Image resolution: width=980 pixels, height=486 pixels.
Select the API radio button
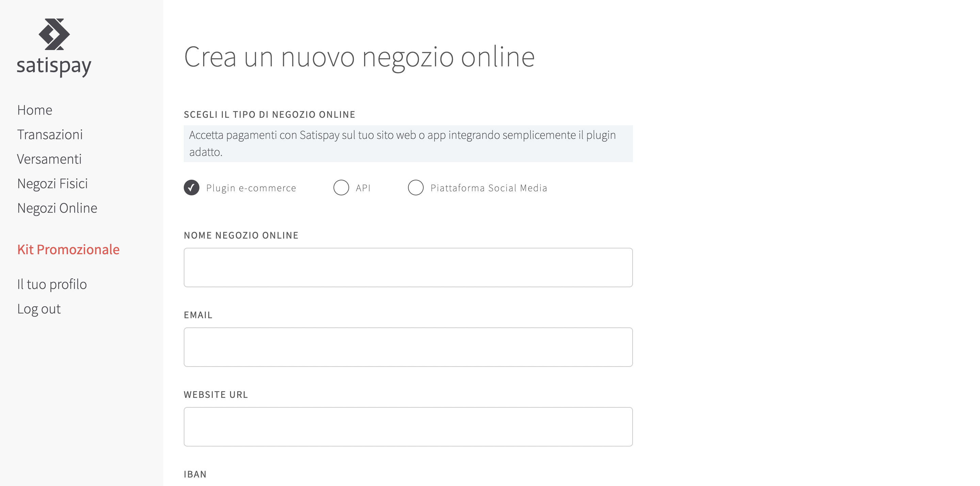341,188
